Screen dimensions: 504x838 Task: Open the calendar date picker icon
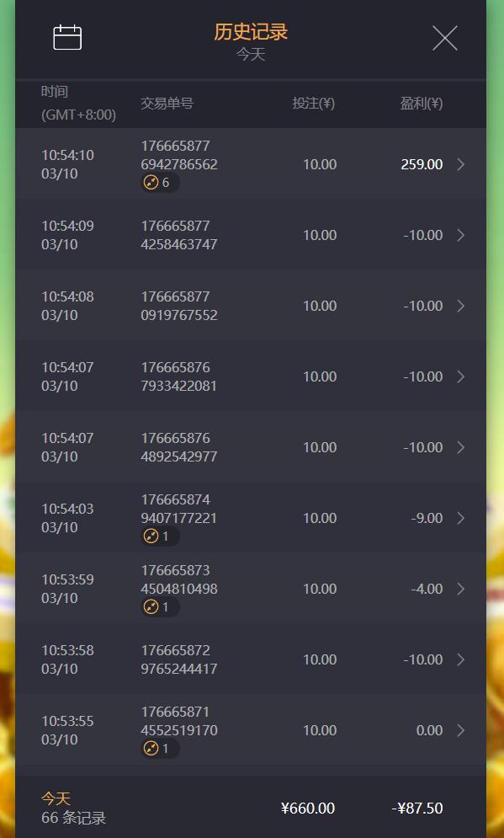click(67, 37)
